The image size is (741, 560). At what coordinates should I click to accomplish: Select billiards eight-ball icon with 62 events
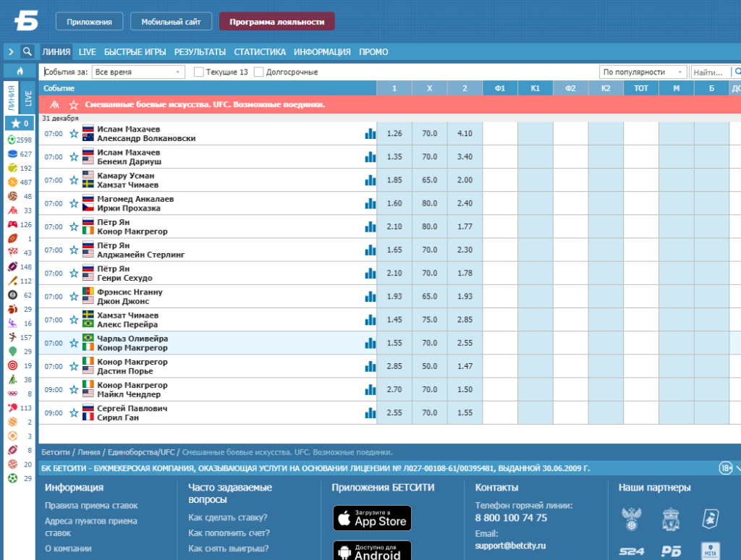[12, 295]
